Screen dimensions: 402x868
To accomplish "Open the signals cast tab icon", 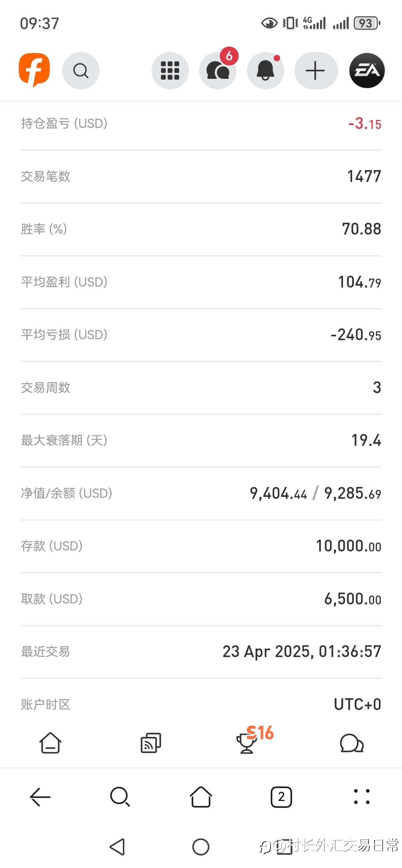I will pyautogui.click(x=151, y=743).
